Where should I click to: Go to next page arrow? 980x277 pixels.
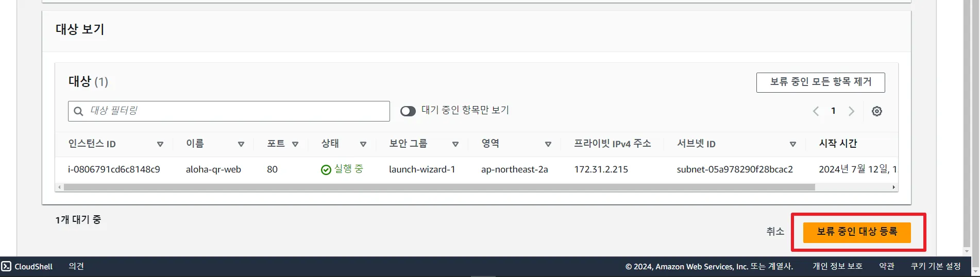851,111
